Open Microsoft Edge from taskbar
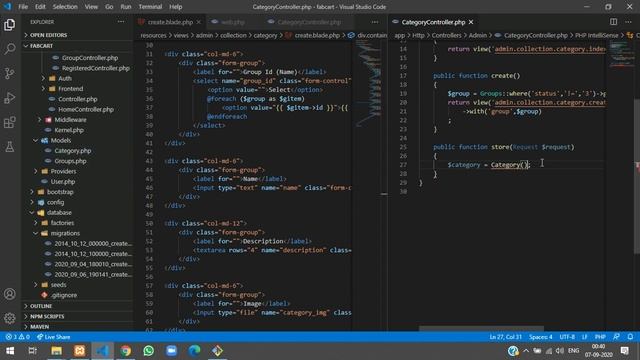This screenshot has width=640, height=360. pyautogui.click(x=194, y=351)
